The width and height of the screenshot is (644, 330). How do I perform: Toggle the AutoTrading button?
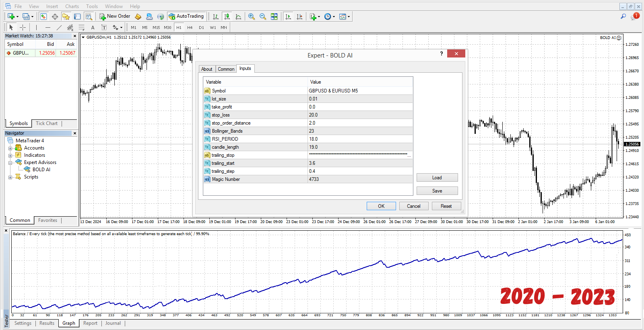click(x=186, y=16)
